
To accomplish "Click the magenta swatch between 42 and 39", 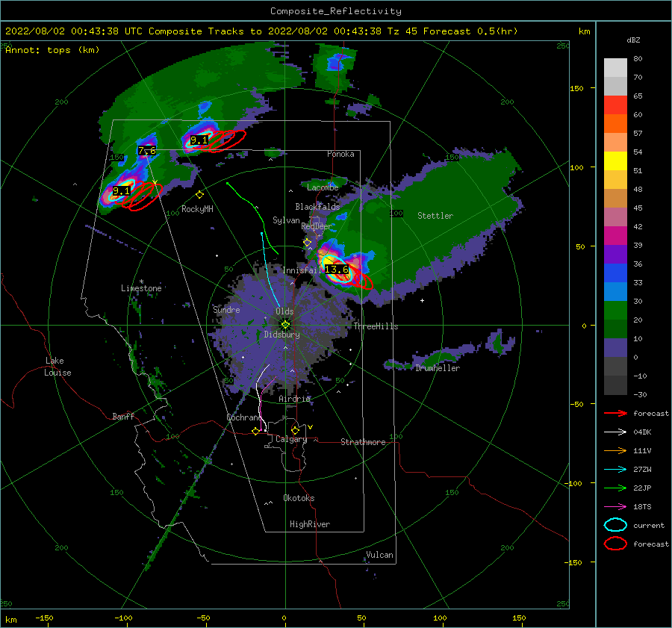I will 615,235.
